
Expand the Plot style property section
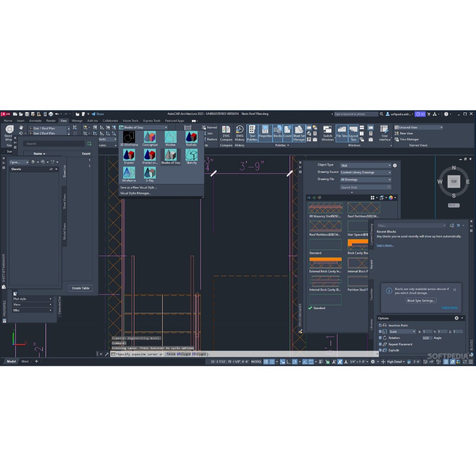tap(32, 299)
